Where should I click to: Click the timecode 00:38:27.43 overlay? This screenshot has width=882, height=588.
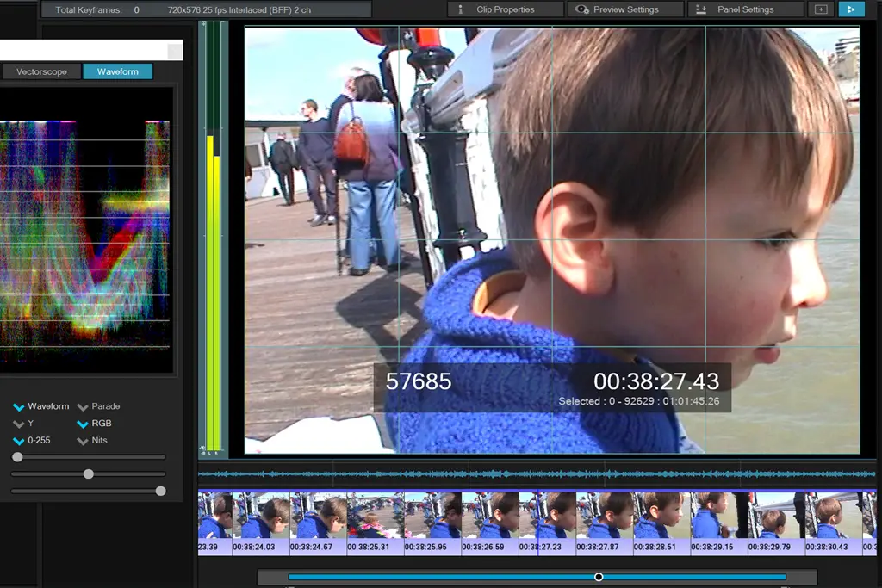(x=656, y=381)
